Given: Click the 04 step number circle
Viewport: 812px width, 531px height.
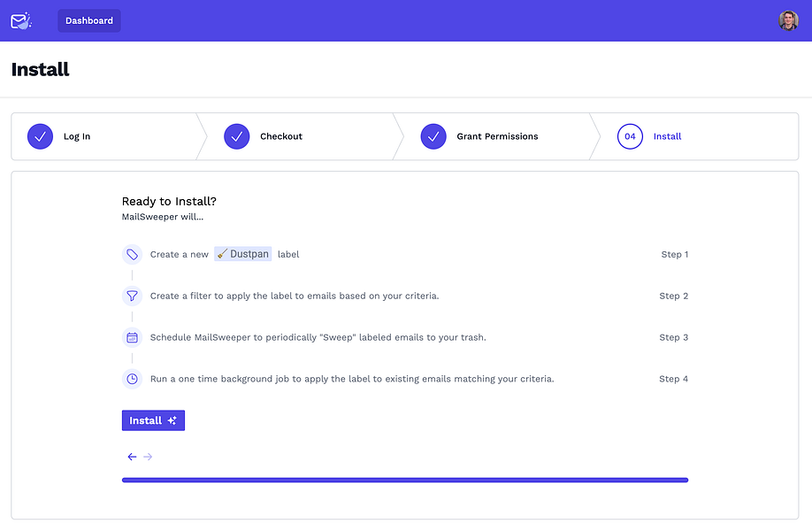Looking at the screenshot, I should click(630, 136).
